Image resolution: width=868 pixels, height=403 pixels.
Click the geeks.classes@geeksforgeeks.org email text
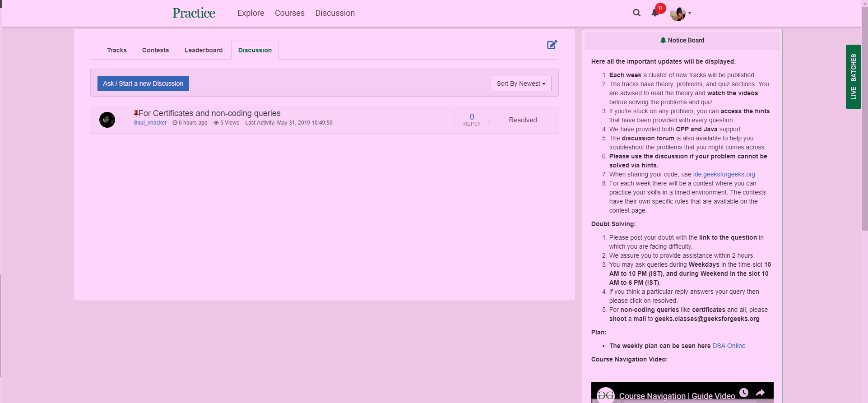click(707, 319)
